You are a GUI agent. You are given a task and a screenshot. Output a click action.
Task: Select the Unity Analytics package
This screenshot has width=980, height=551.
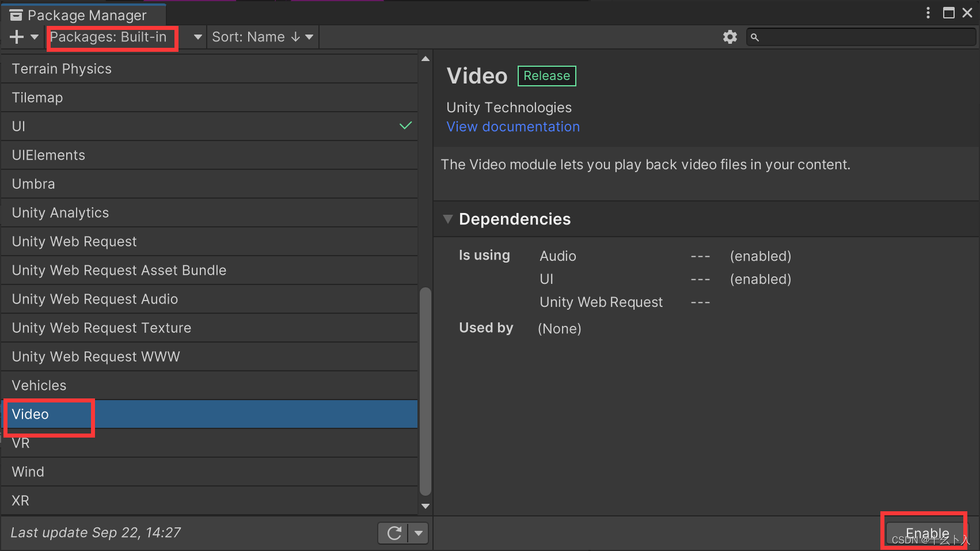click(x=210, y=212)
